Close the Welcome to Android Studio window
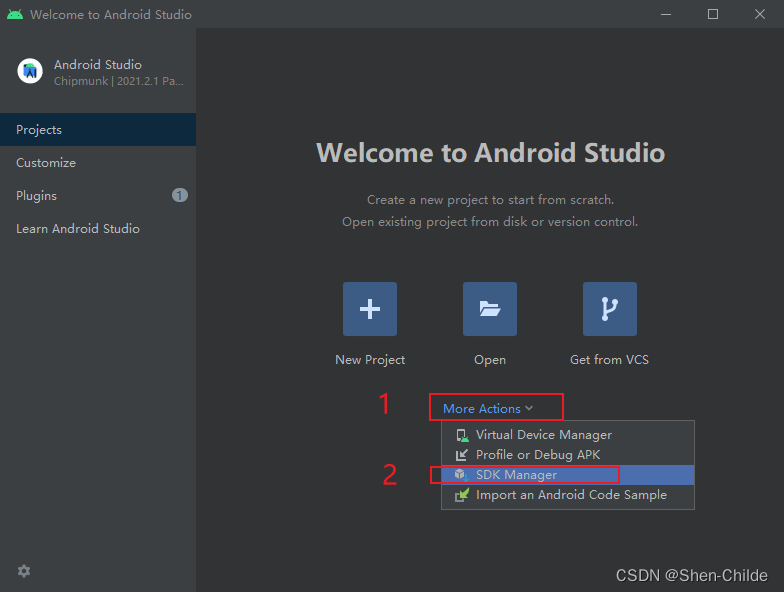Viewport: 784px width, 592px height. tap(760, 14)
